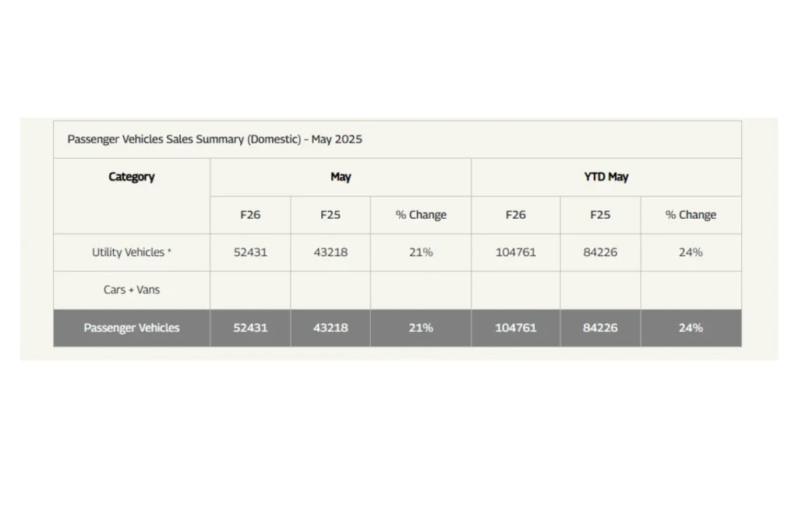798x532 pixels.
Task: Select Utility Vehicles YTD value 84226
Action: click(600, 252)
